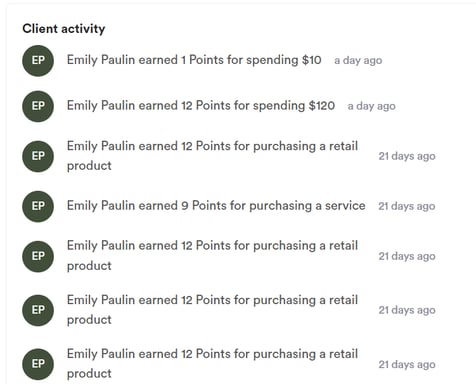The width and height of the screenshot is (476, 384).
Task: Select the '9 Points for purchasing a service' entry
Action: coord(216,206)
